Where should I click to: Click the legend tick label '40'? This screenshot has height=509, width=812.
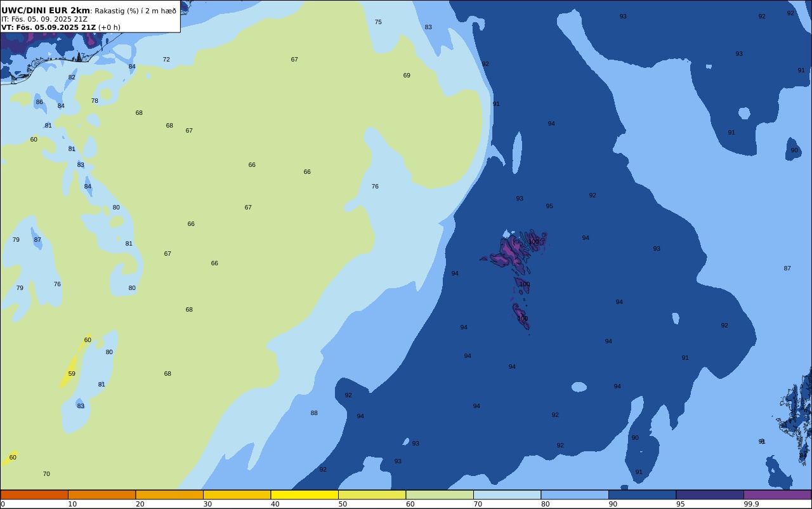click(x=275, y=504)
